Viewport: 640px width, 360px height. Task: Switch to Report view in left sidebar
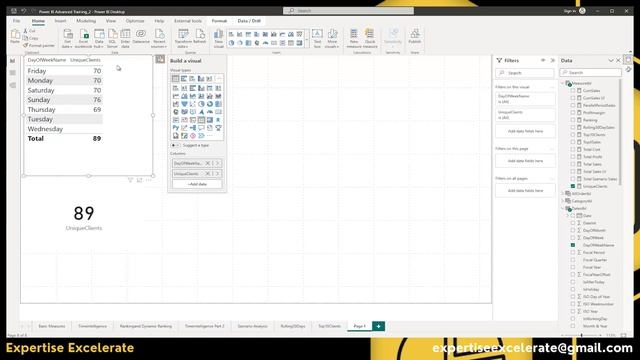[13, 60]
